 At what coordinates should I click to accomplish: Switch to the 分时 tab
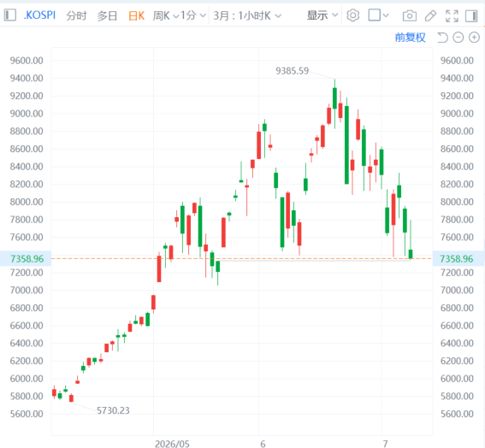(x=76, y=15)
